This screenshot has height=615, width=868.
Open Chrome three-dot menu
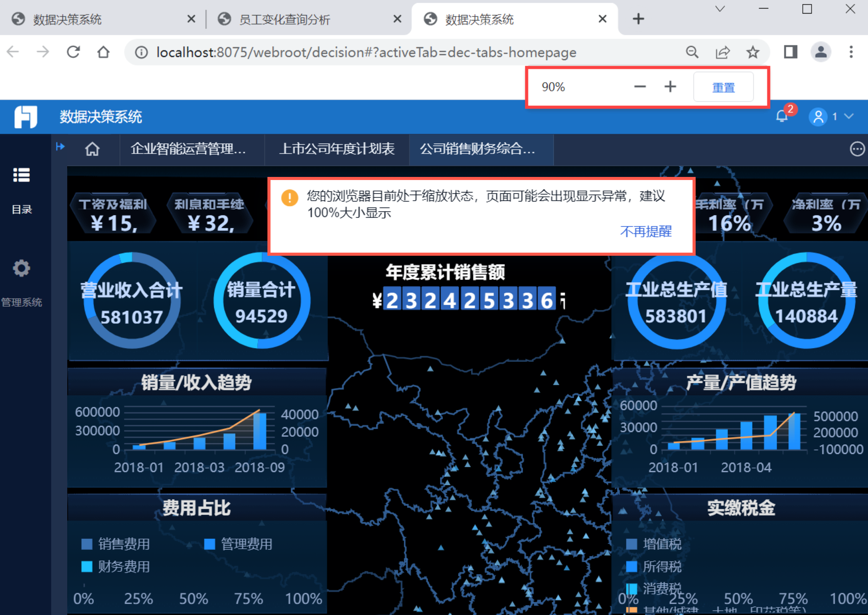coord(851,52)
